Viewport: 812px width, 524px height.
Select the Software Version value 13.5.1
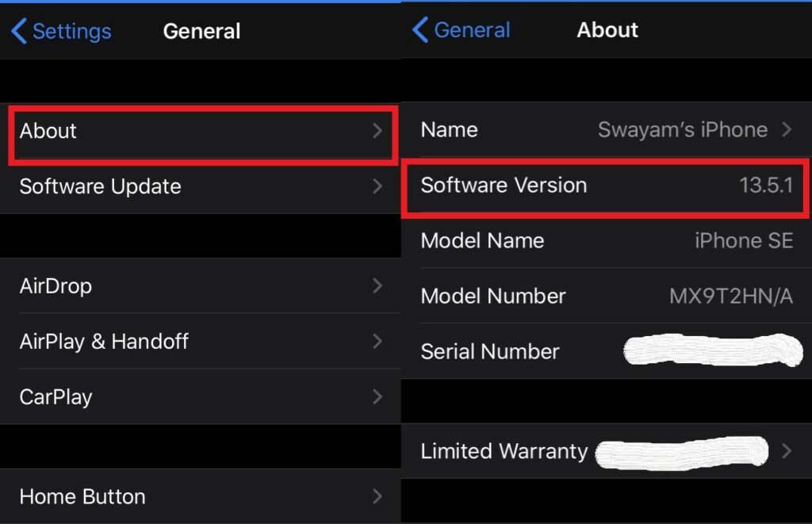766,186
